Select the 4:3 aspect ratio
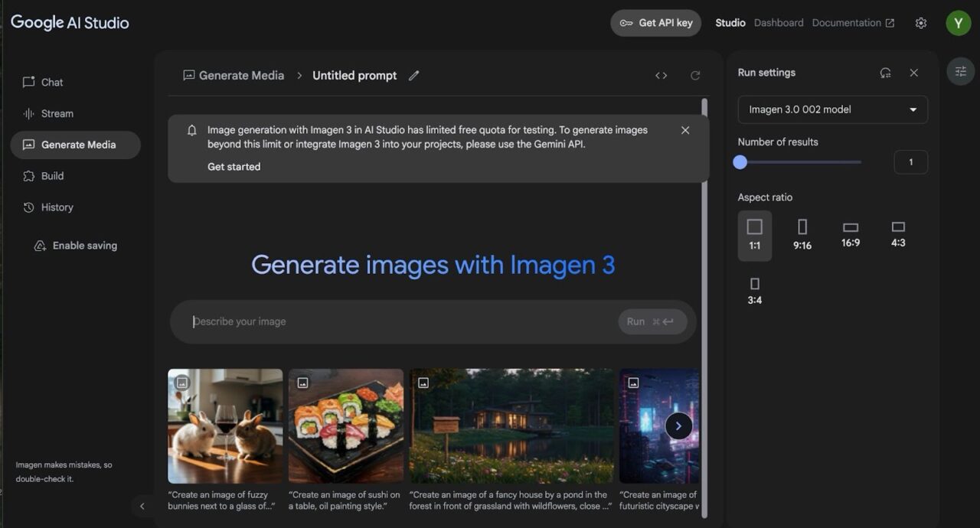This screenshot has height=528, width=980. [899, 234]
